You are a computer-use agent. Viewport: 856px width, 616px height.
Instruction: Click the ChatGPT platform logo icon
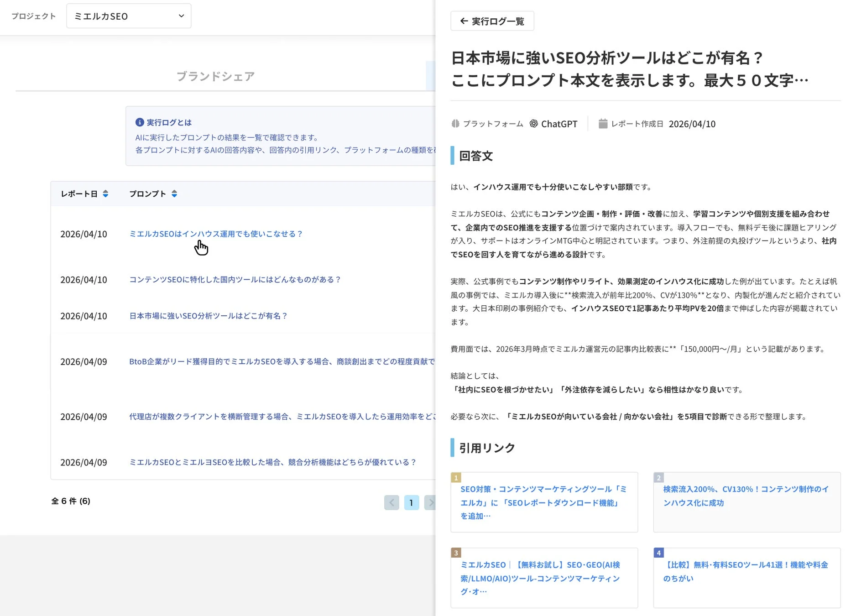533,124
